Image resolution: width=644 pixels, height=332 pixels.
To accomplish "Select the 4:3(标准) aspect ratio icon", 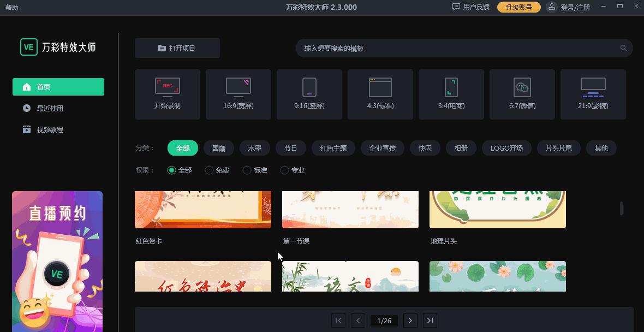I will click(380, 94).
